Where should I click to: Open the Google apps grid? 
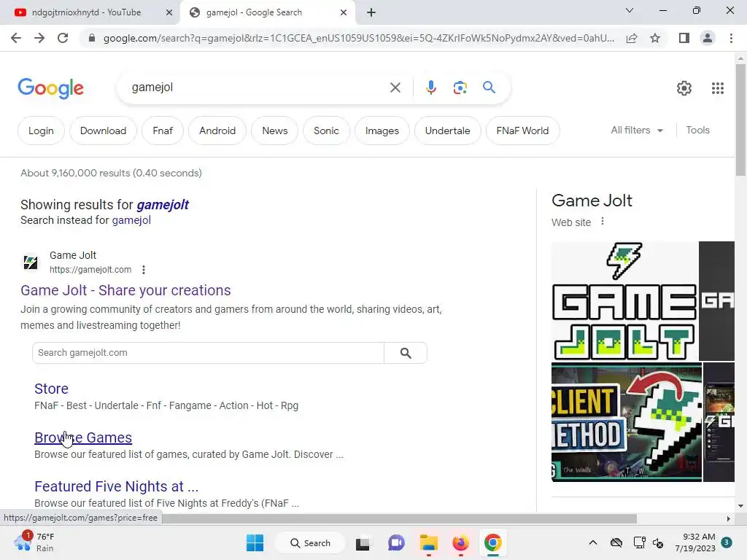718,88
